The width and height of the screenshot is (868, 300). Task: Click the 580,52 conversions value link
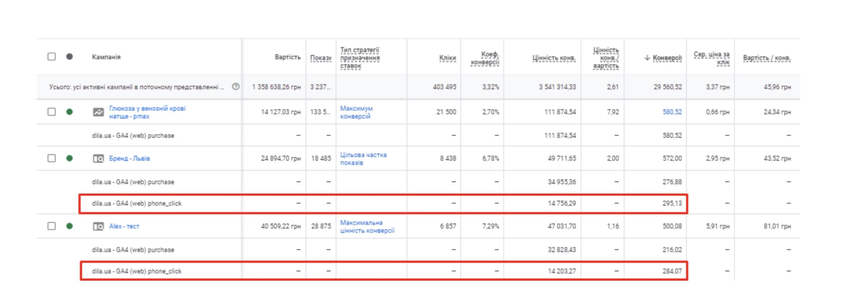[672, 112]
